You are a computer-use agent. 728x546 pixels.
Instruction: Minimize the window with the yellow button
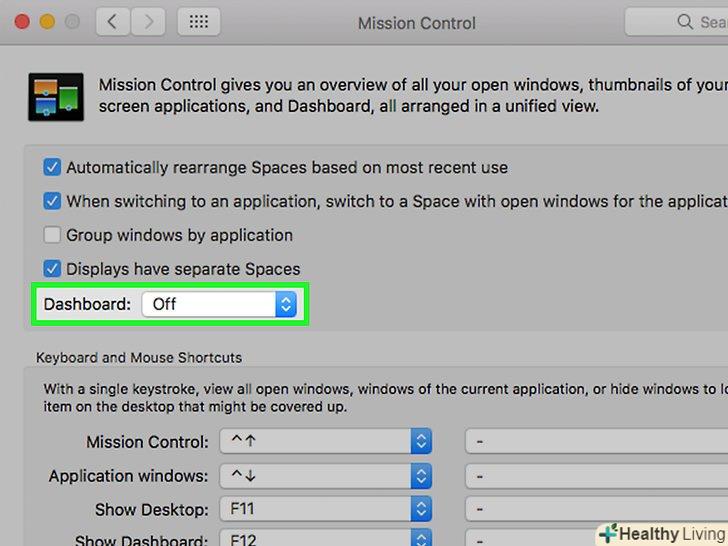(x=47, y=21)
